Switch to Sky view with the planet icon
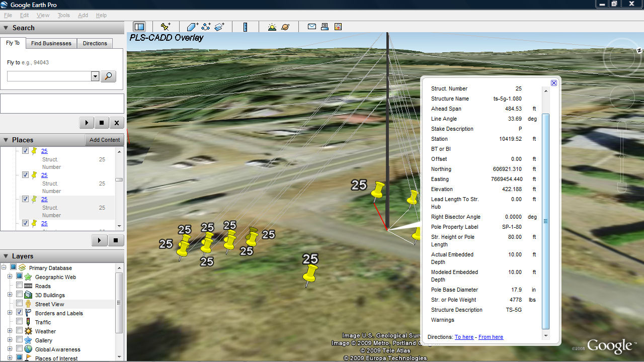The image size is (644, 362). click(x=285, y=27)
